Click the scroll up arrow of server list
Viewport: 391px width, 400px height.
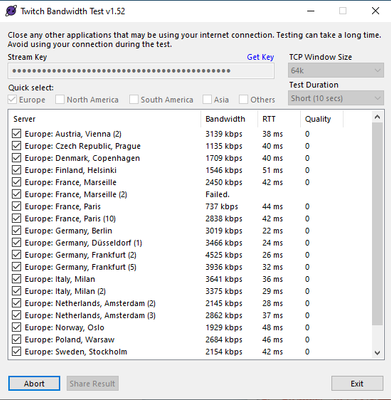[377, 117]
